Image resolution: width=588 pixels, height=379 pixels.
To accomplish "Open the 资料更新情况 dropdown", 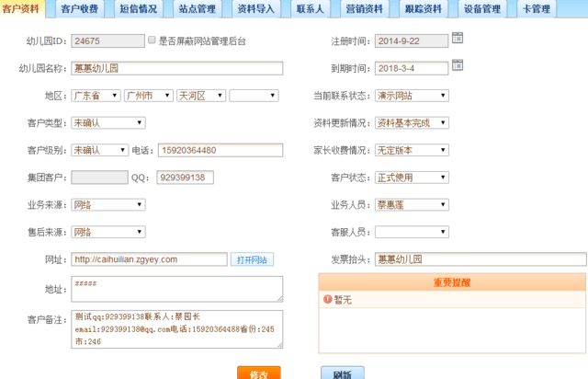I will pyautogui.click(x=412, y=123).
